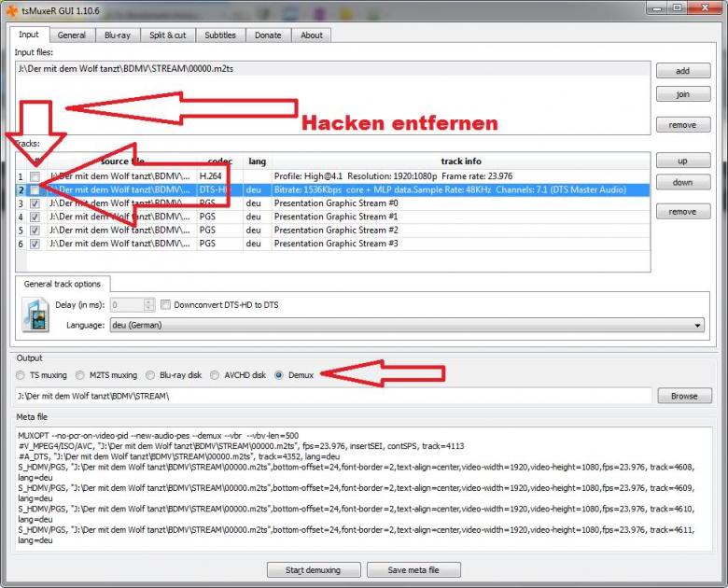Viewport: 728px width, 588px height.
Task: Click the MUXOPT line in meta file
Action: pos(159,436)
